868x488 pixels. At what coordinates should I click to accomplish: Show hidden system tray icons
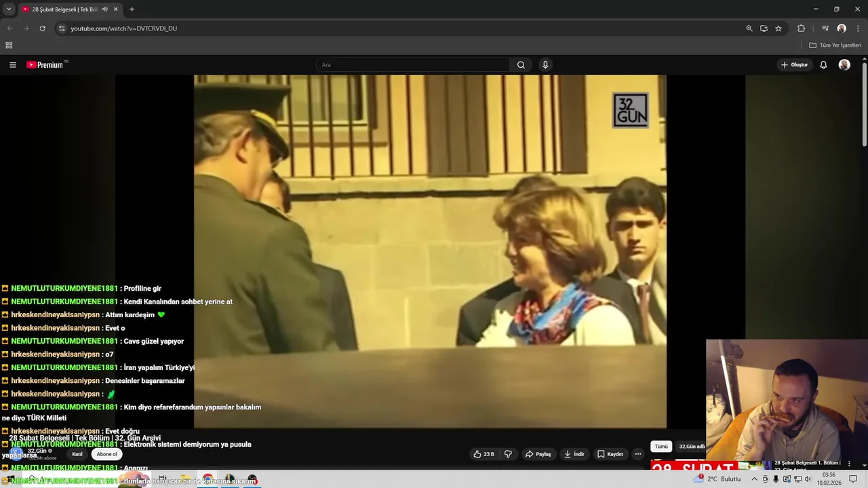click(x=754, y=479)
